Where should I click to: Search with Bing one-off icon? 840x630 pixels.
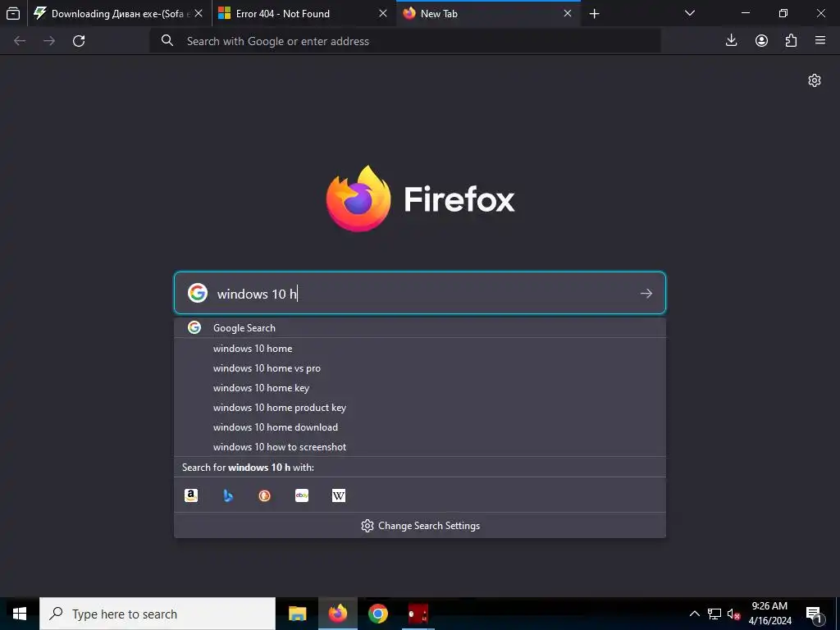[x=228, y=495]
